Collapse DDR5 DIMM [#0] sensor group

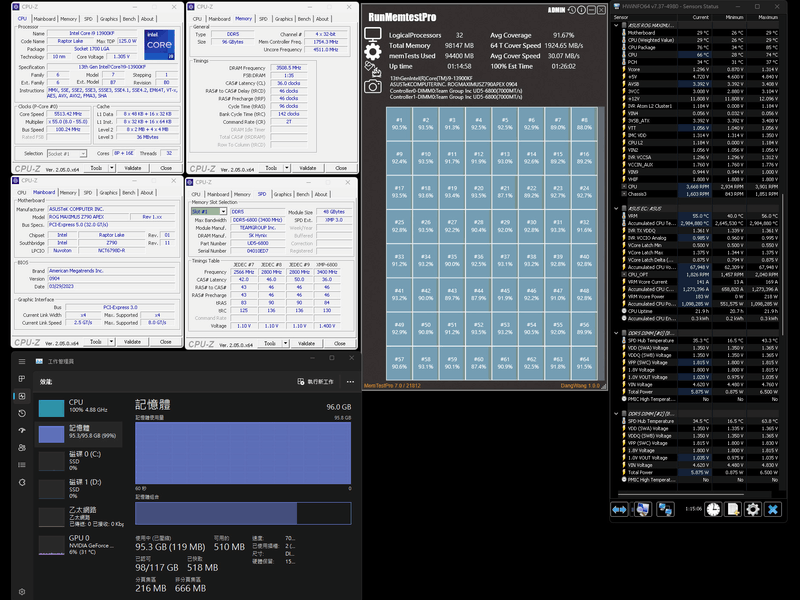[x=616, y=333]
